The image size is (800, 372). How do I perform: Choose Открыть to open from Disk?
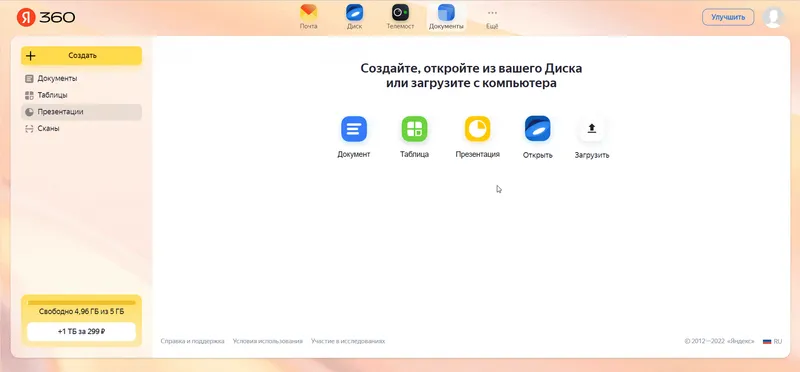pyautogui.click(x=538, y=129)
